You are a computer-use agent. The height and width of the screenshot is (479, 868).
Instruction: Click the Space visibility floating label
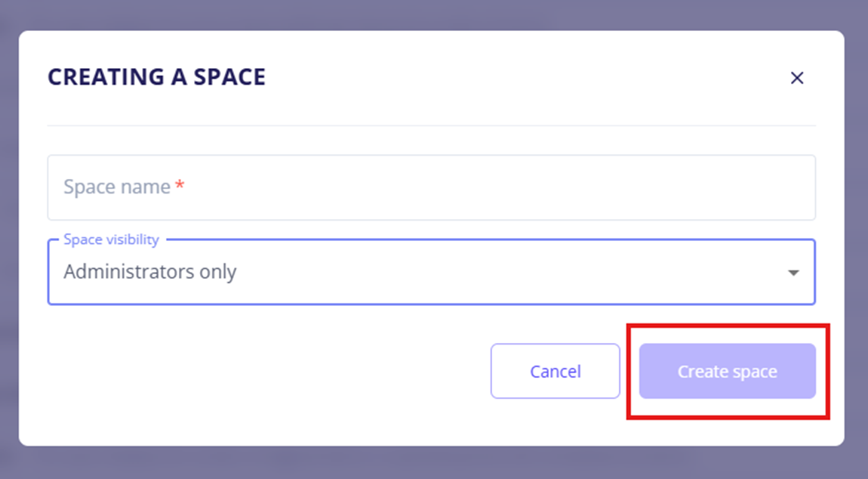tap(111, 239)
